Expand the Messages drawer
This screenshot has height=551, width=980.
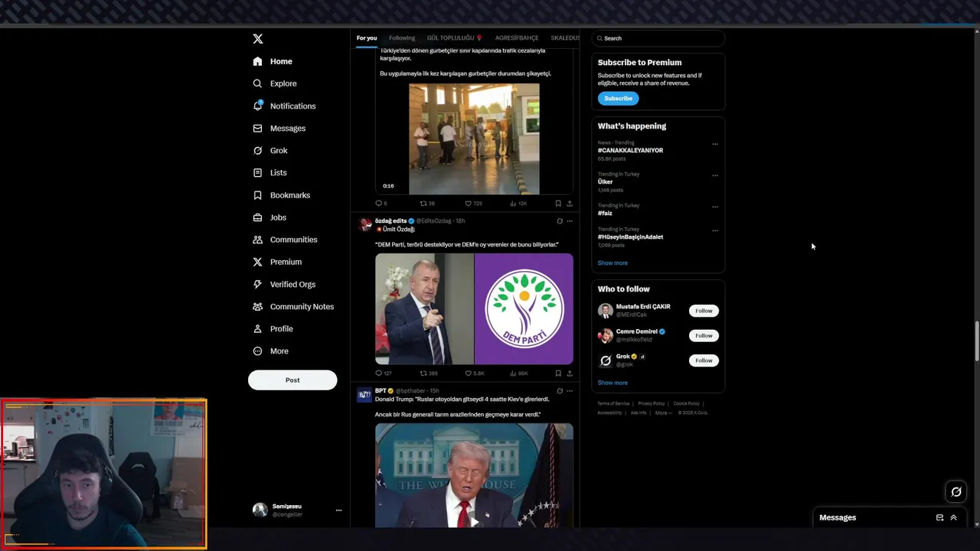(953, 518)
